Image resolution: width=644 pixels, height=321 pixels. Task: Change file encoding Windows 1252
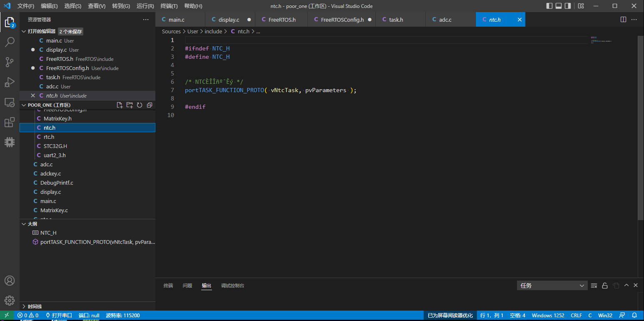point(548,316)
